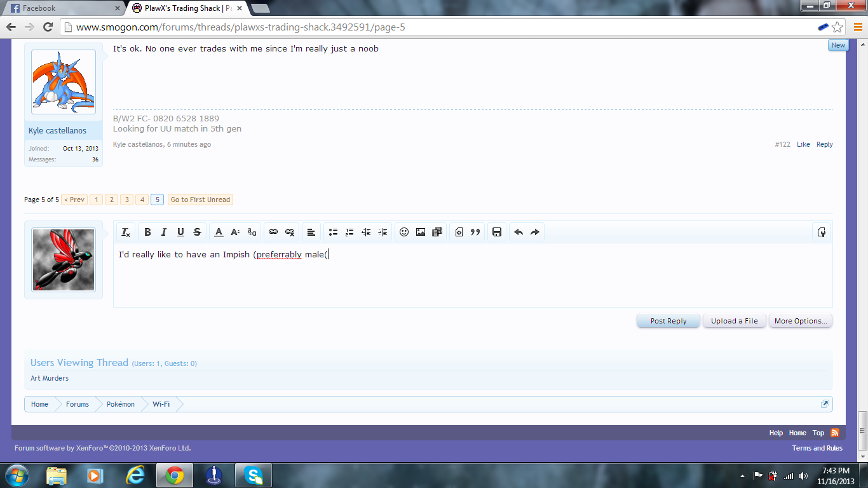Toggle bold formatting in the editor
The width and height of the screenshot is (868, 488).
point(147,233)
